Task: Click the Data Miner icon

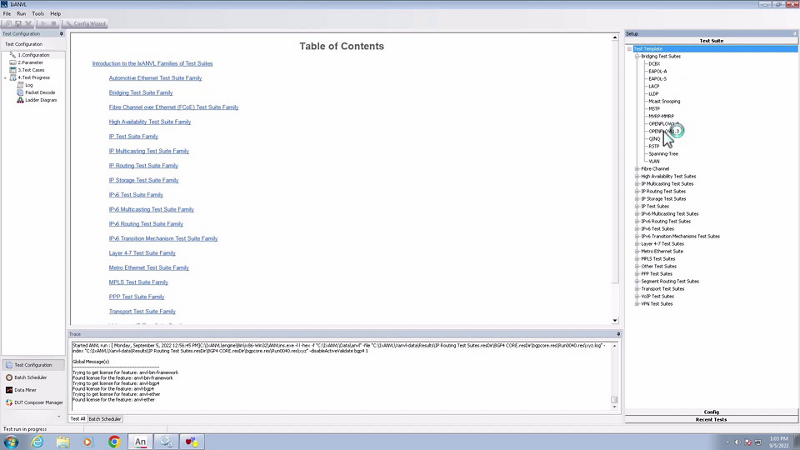Action: (9, 390)
